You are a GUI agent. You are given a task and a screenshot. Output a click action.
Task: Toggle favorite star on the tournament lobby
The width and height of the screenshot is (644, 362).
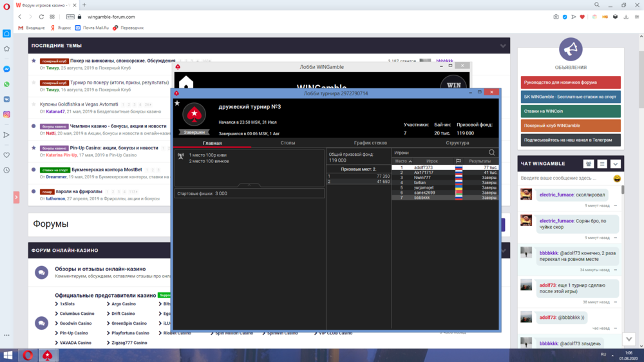click(x=177, y=103)
